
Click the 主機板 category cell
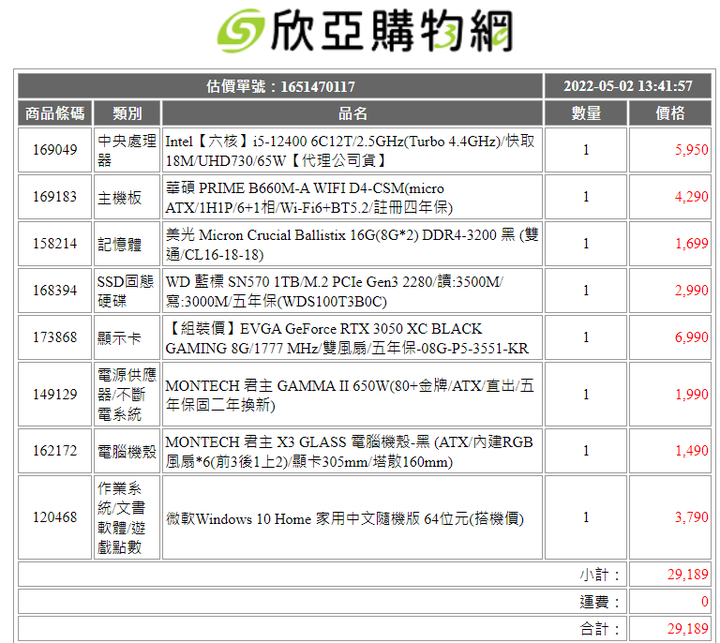(127, 197)
